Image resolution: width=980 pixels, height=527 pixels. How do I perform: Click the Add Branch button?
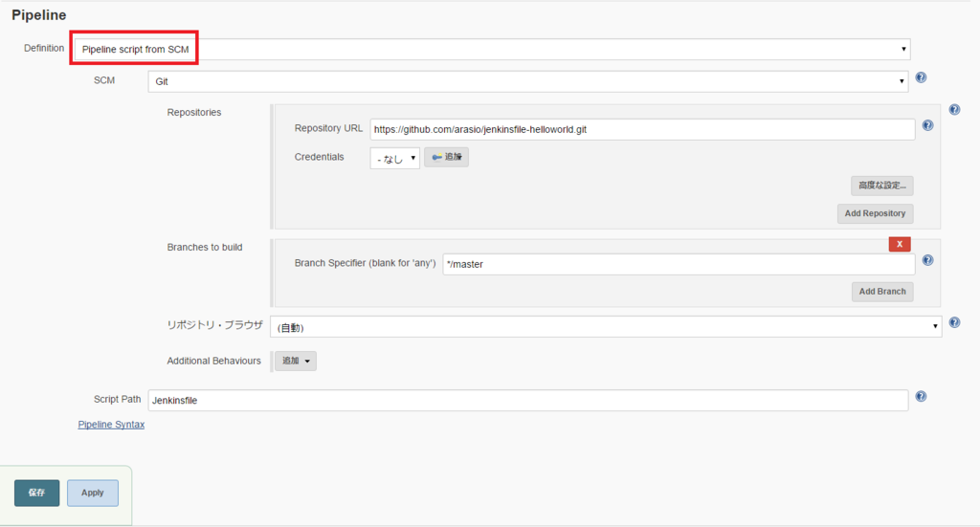881,292
